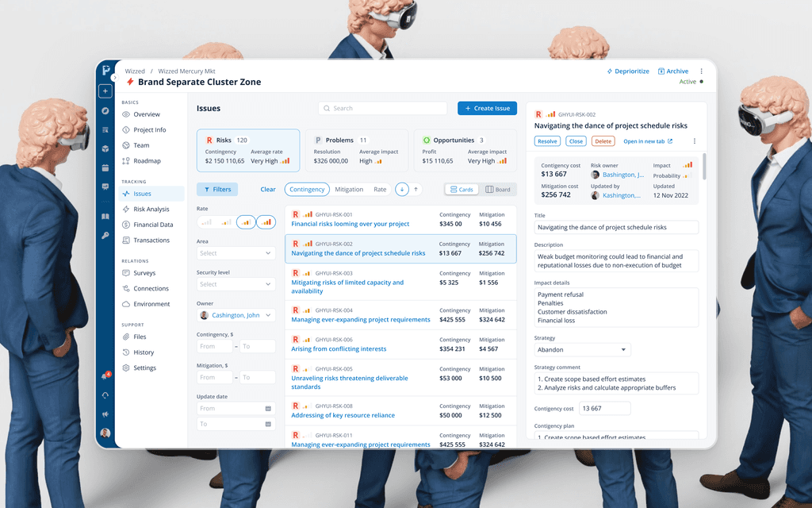Open the calendar picker in Update date From
This screenshot has height=508, width=812.
coord(268,409)
